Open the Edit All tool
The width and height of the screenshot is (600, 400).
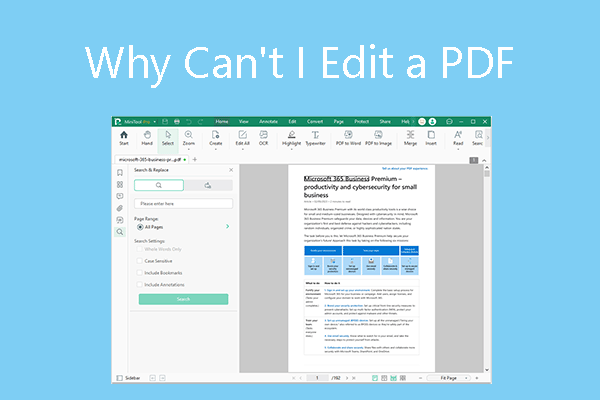point(242,138)
